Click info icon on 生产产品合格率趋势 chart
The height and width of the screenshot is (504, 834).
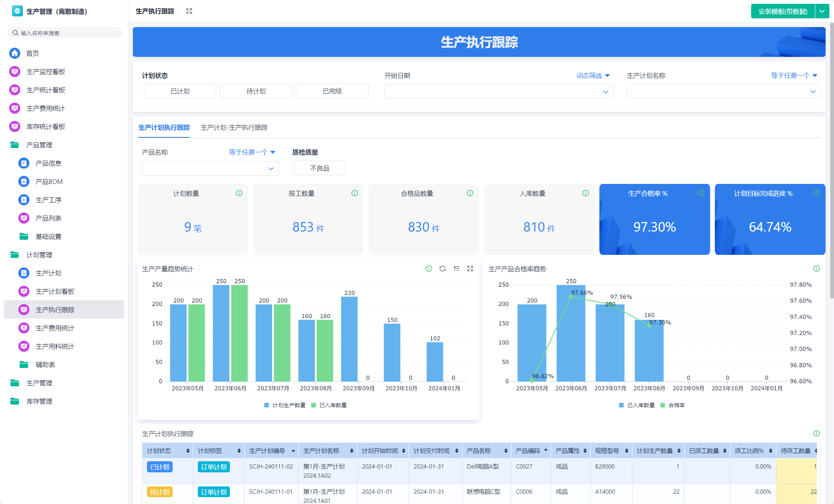816,269
